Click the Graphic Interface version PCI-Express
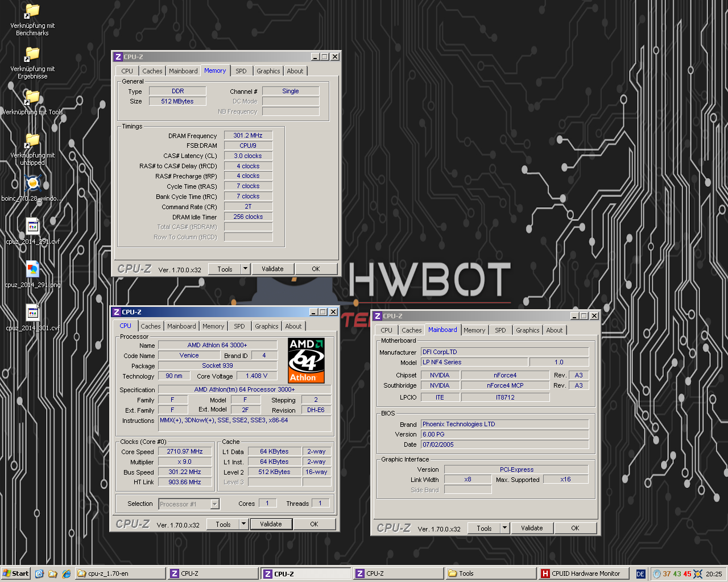This screenshot has width=728, height=582. pyautogui.click(x=516, y=469)
